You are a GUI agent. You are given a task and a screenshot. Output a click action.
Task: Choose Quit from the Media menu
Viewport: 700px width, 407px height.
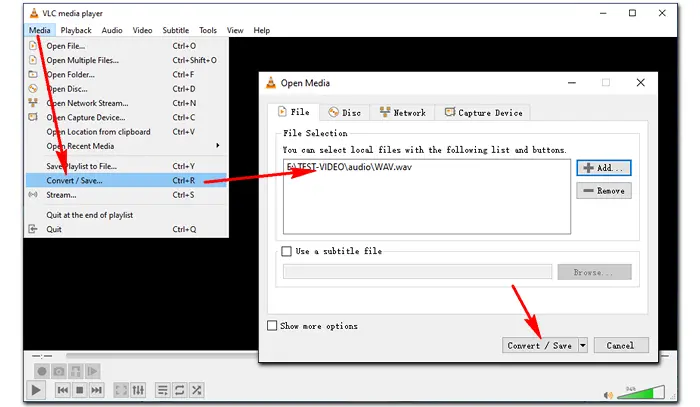click(x=126, y=229)
